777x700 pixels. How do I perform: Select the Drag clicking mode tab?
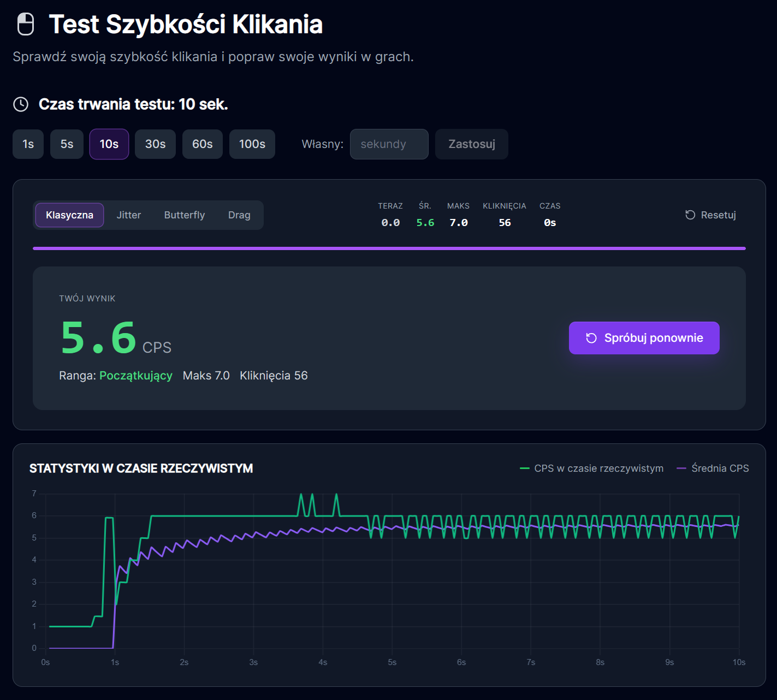point(239,215)
